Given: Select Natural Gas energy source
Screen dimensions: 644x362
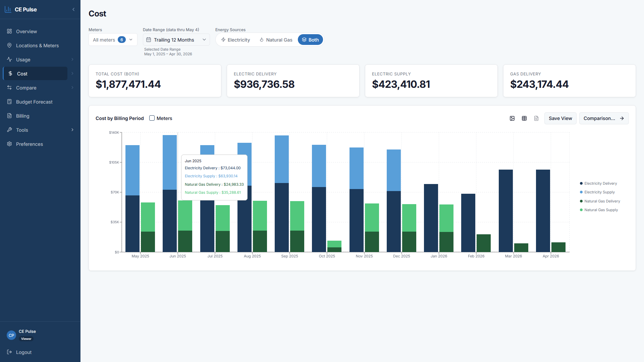Looking at the screenshot, I should [276, 40].
